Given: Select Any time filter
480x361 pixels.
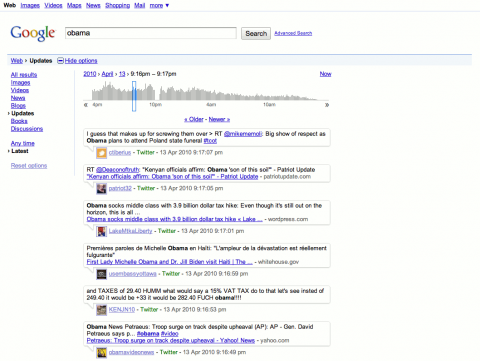Looking at the screenshot, I should coord(22,143).
